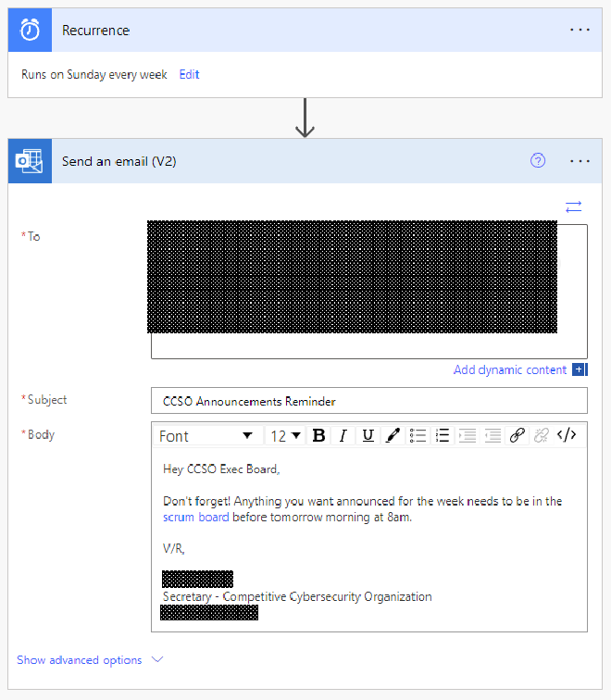This screenshot has height=700, width=611.
Task: Click the Outlook icon on email action
Action: point(31,161)
